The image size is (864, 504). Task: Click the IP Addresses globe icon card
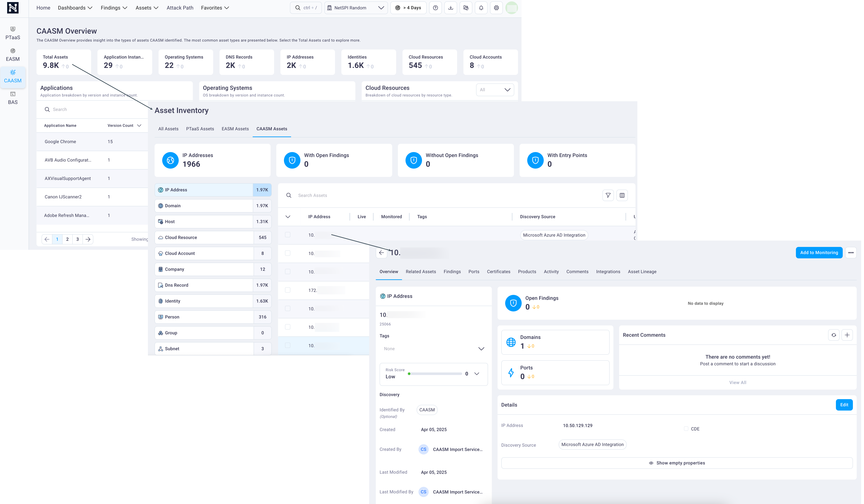point(170,160)
